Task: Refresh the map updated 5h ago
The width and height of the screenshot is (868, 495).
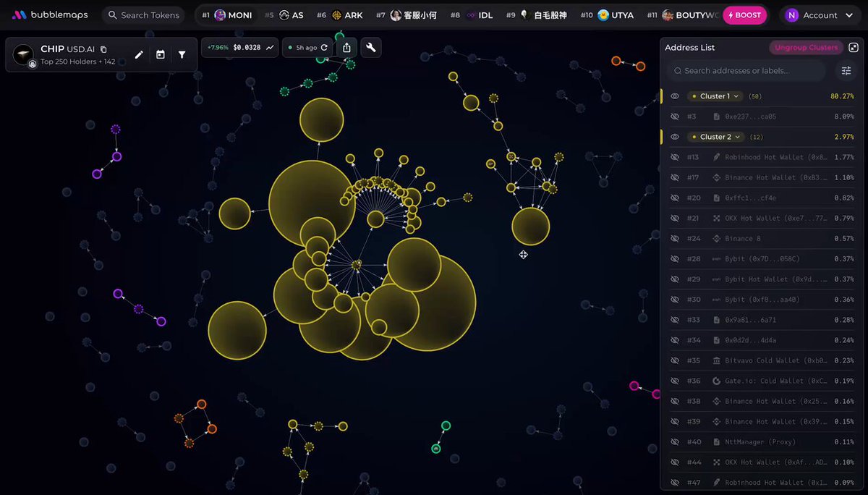Action: 324,48
